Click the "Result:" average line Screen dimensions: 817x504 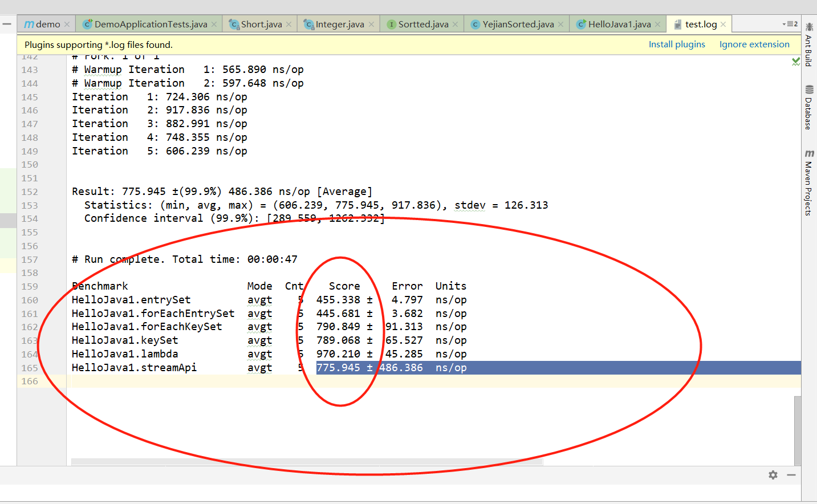point(222,192)
